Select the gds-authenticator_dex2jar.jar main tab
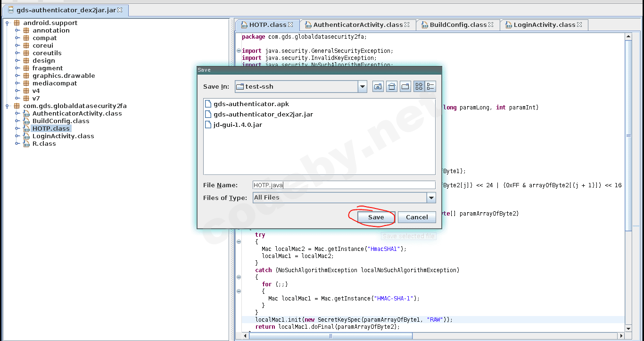The image size is (644, 341). pos(66,10)
